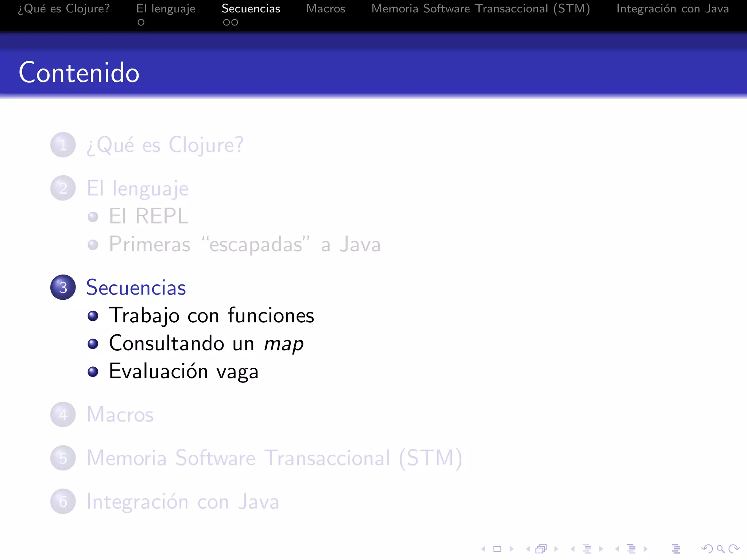Click the go-back curved arrow icon
The height and width of the screenshot is (560, 747).
point(707,549)
